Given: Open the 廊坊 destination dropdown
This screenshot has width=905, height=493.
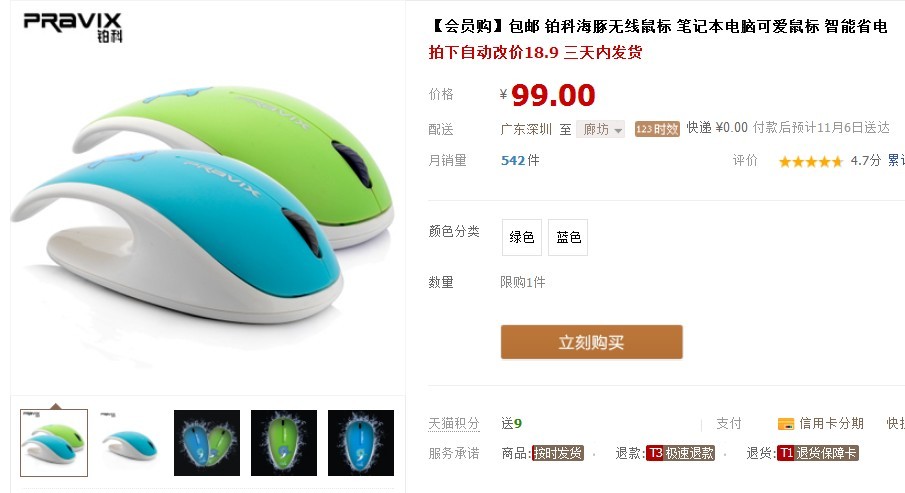Looking at the screenshot, I should pos(600,129).
